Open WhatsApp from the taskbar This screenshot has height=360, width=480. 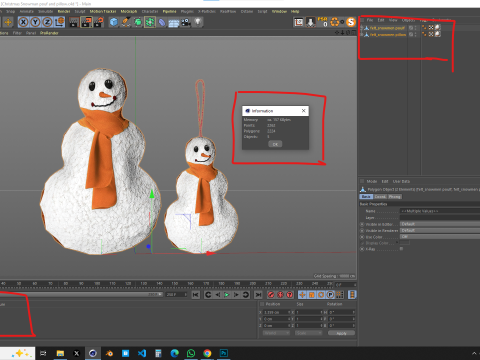[x=191, y=353]
